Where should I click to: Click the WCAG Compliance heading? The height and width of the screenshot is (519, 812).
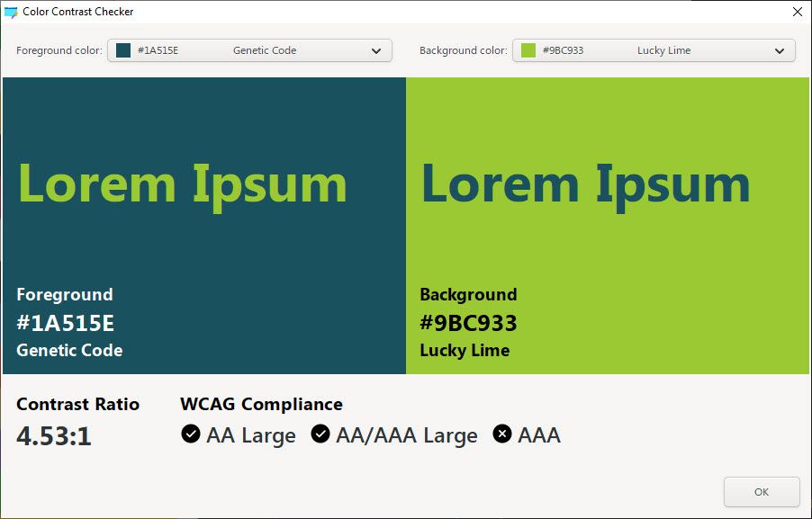[x=262, y=404]
